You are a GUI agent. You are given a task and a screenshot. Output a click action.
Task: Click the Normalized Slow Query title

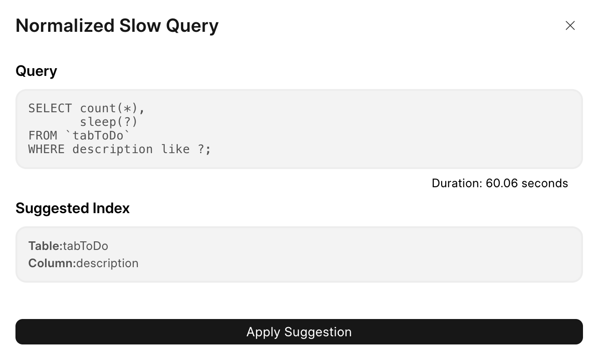point(117,25)
